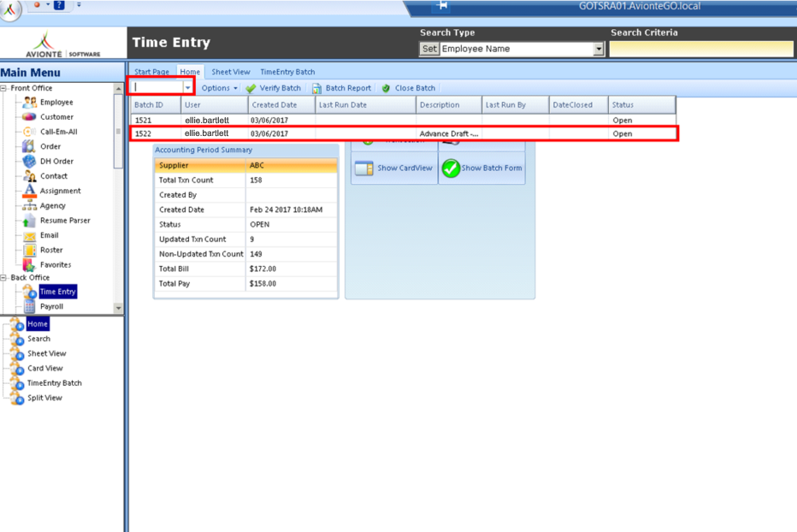Select the Home tab
Screen dimensions: 797x532
pyautogui.click(x=190, y=72)
